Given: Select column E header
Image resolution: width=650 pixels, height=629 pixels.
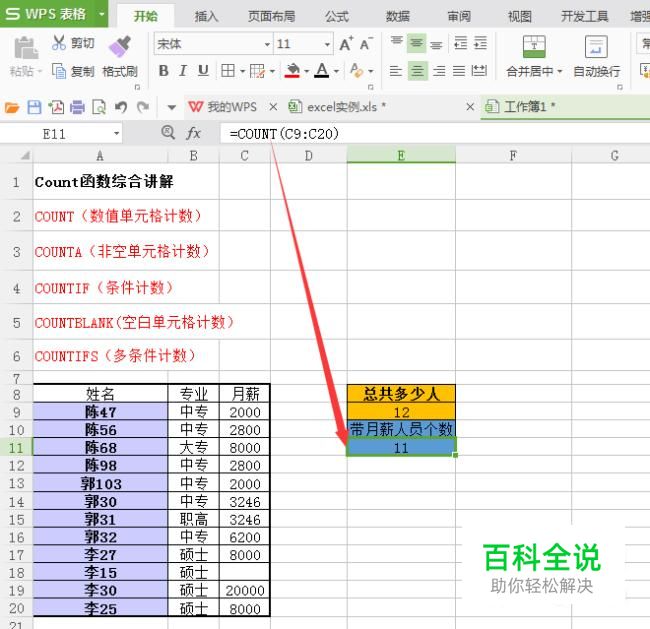Looking at the screenshot, I should (x=401, y=155).
